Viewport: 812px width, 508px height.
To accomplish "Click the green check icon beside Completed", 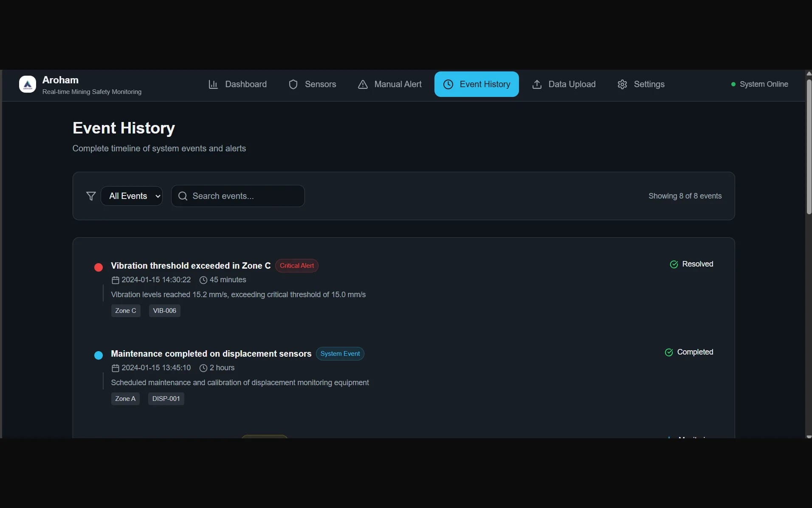I will point(669,352).
